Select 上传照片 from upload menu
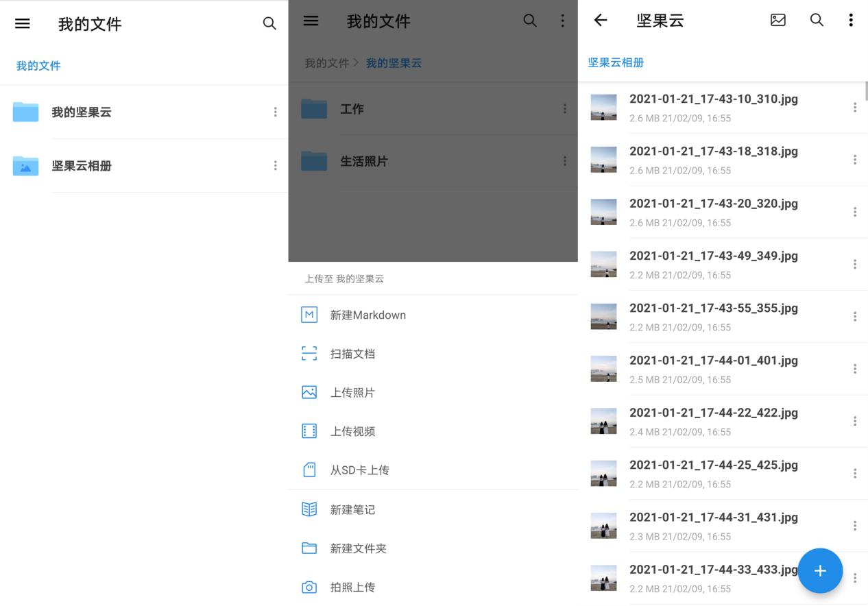 [x=433, y=392]
